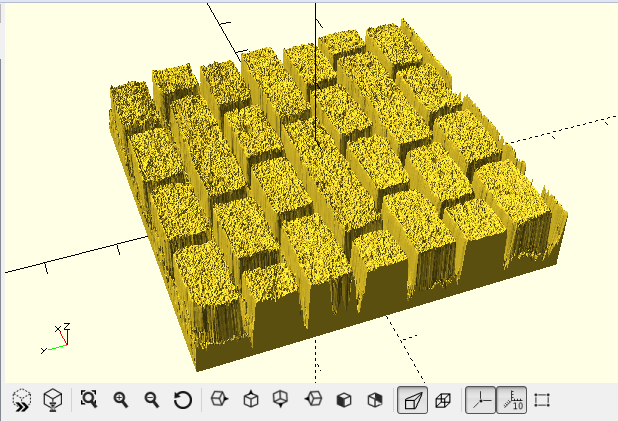Enable the Orthogonal projection button

443,400
